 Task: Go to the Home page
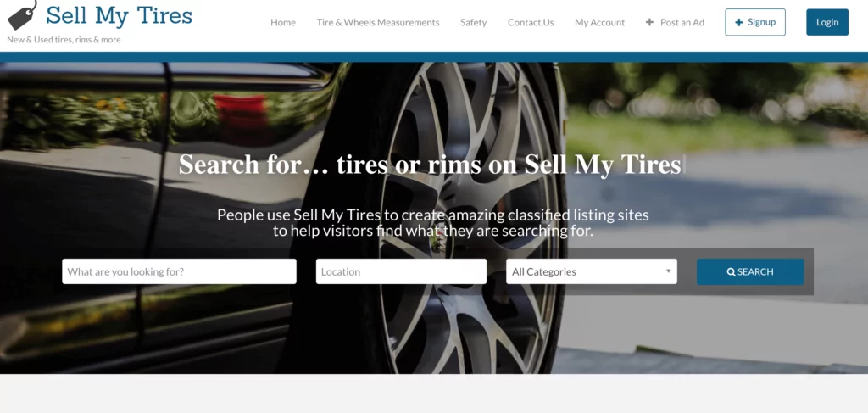click(x=283, y=22)
